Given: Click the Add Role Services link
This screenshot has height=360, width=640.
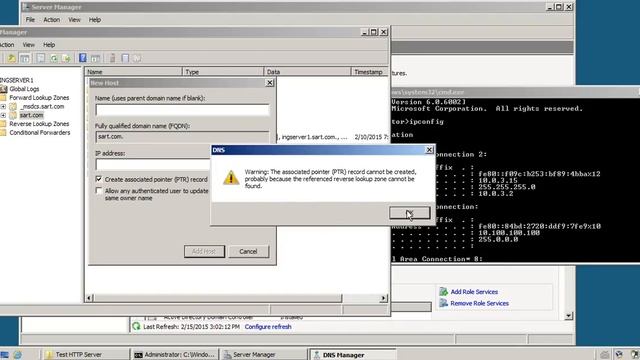Looking at the screenshot, I should tap(474, 291).
